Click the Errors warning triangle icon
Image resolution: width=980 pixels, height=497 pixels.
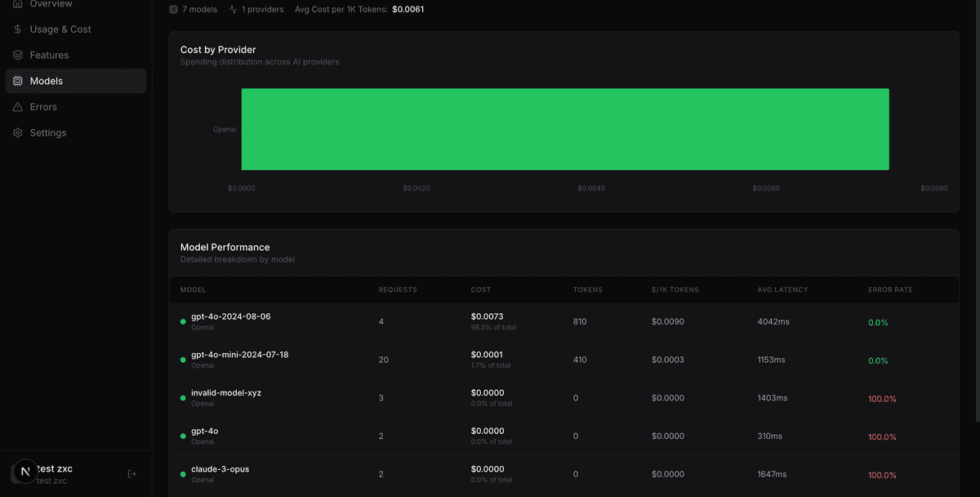click(x=18, y=107)
